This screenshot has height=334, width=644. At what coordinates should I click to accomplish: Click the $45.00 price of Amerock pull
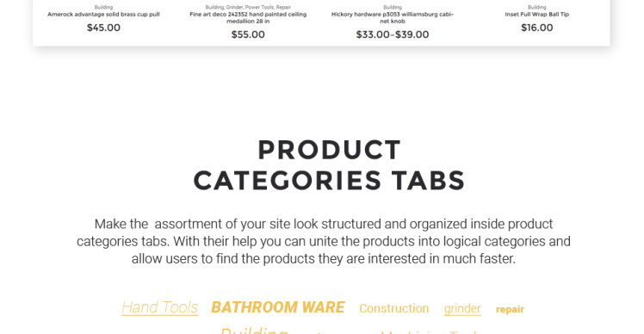pos(103,28)
